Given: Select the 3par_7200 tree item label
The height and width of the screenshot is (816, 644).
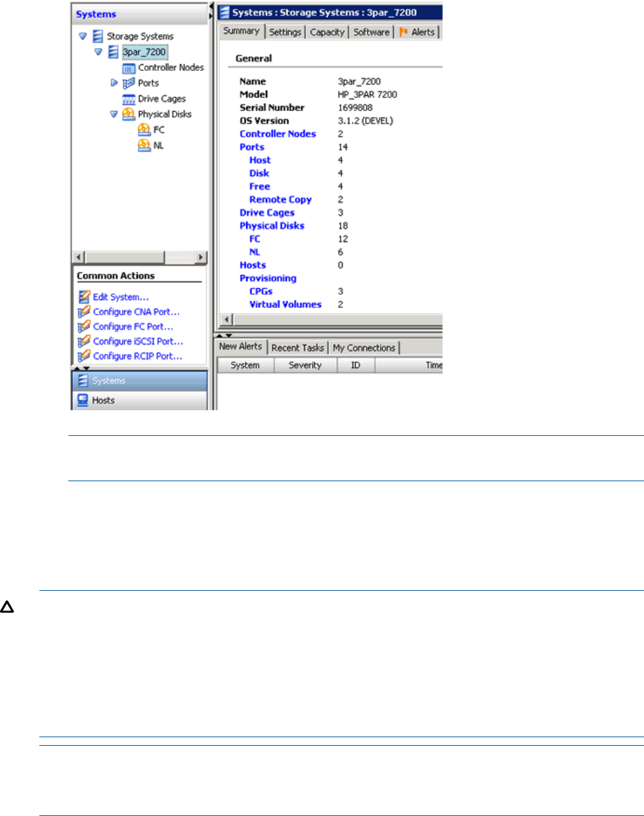Looking at the screenshot, I should [x=144, y=52].
